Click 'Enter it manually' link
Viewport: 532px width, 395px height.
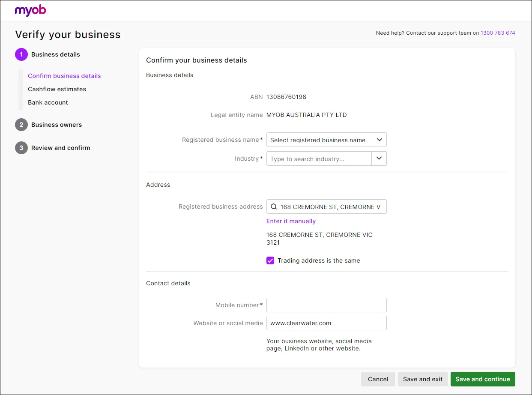[291, 221]
